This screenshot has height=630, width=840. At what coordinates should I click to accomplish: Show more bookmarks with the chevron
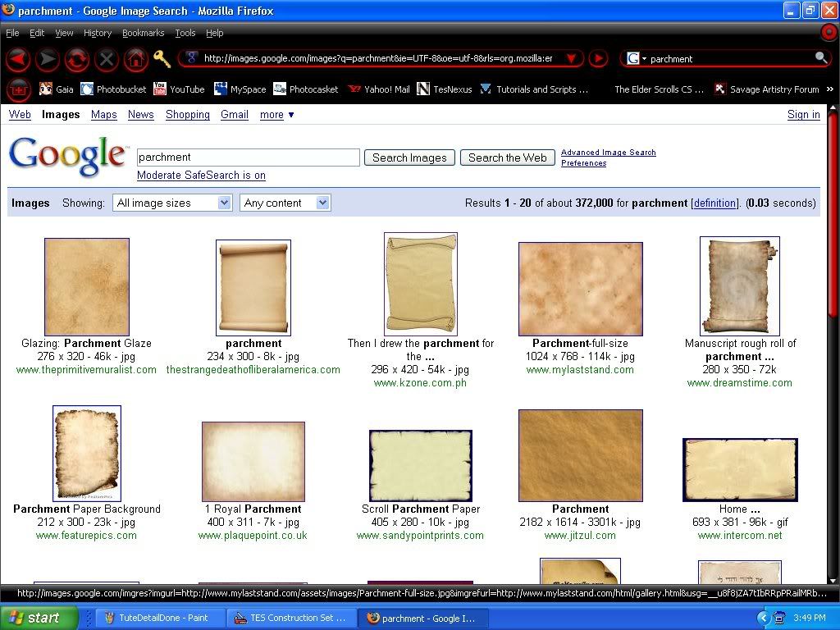(x=830, y=89)
